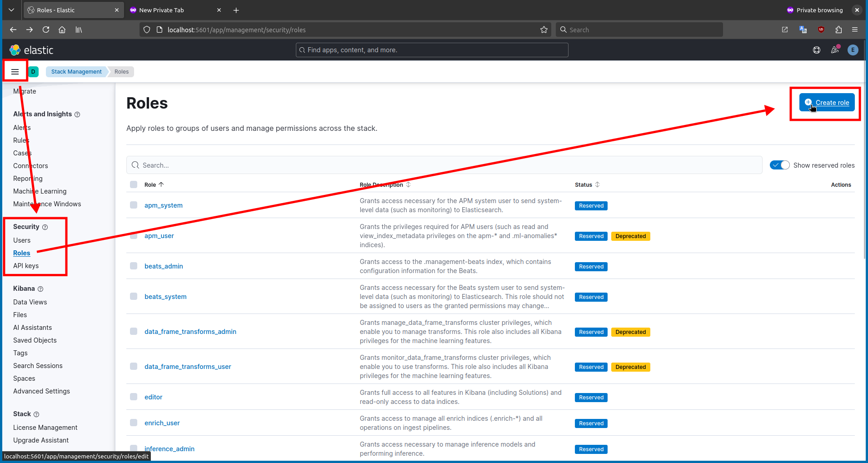Select the beats_system row checkbox
Image resolution: width=868 pixels, height=463 pixels.
134,296
